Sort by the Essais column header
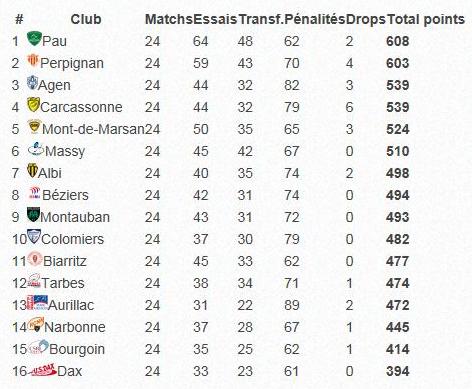The height and width of the screenshot is (389, 472). (x=215, y=19)
